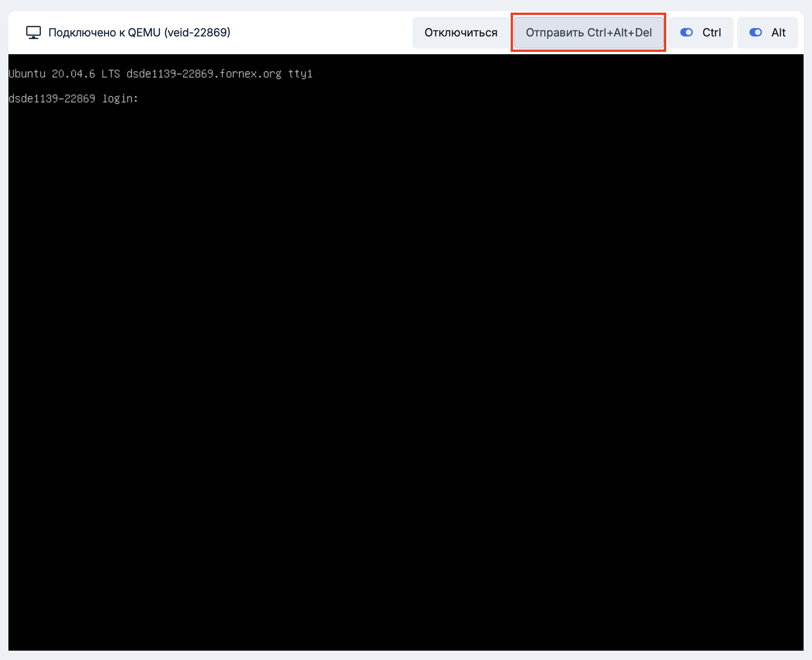Click the dsde1139-22869.fornex.org hostname in banner
The width and height of the screenshot is (812, 660).
coord(204,74)
